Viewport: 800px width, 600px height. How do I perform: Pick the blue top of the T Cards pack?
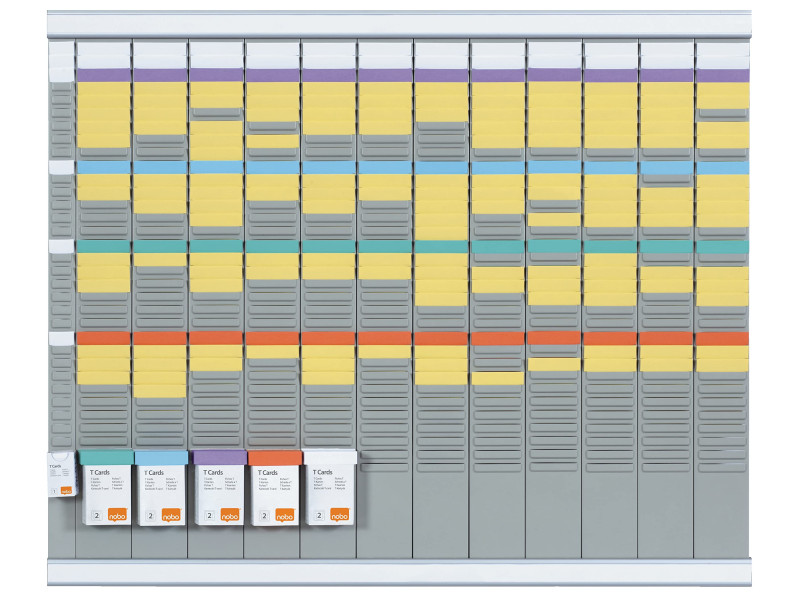click(x=161, y=457)
